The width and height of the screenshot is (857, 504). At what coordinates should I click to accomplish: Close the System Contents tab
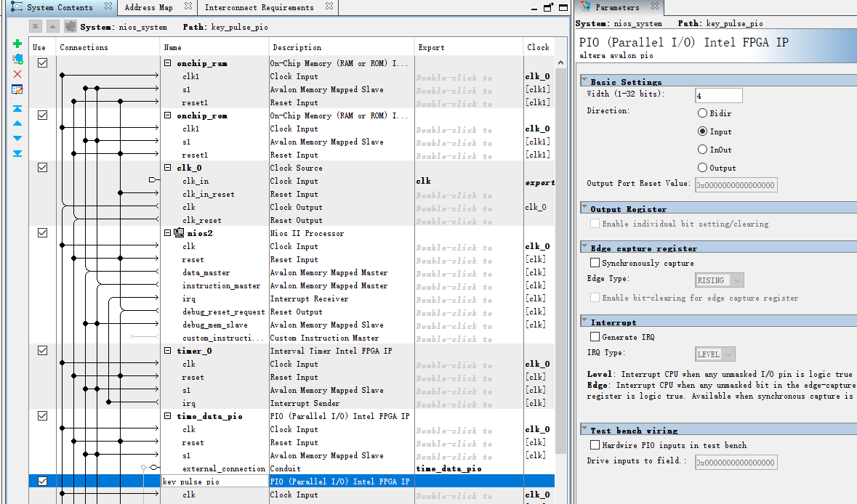pos(108,7)
